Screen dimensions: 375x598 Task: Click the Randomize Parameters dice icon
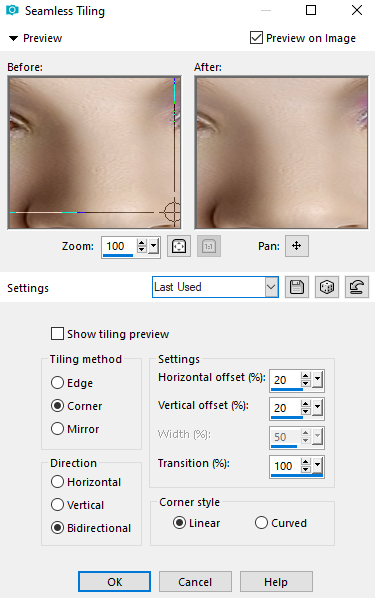[327, 287]
